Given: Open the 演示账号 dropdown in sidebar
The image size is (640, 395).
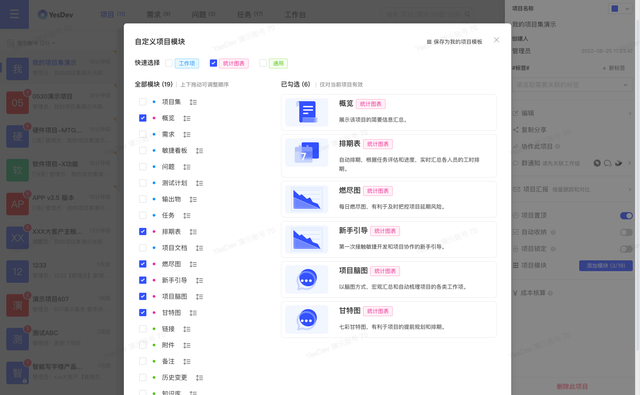Looking at the screenshot, I should click(31, 43).
